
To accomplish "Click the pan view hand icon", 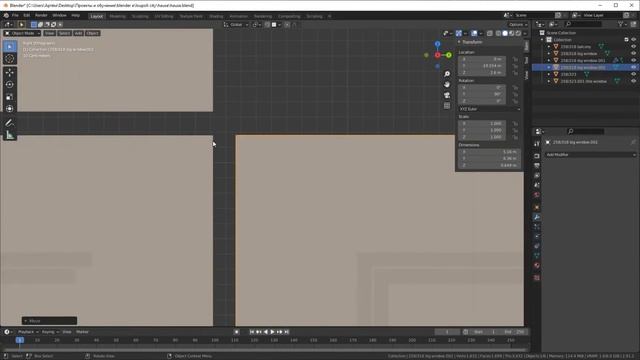I will 447,84.
